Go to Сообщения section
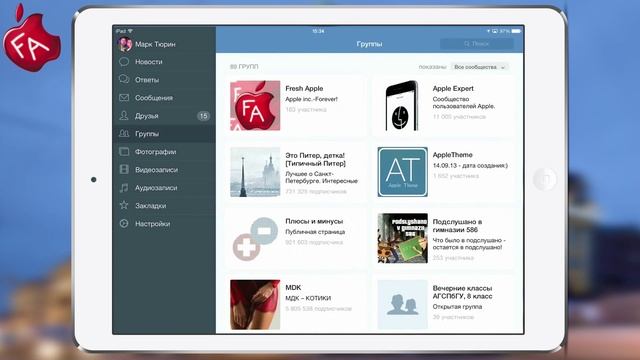 (154, 98)
